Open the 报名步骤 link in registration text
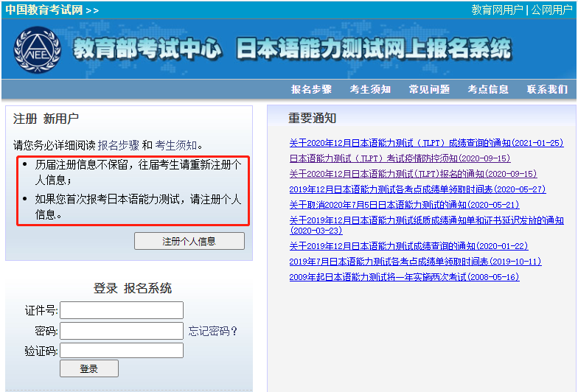 118,145
